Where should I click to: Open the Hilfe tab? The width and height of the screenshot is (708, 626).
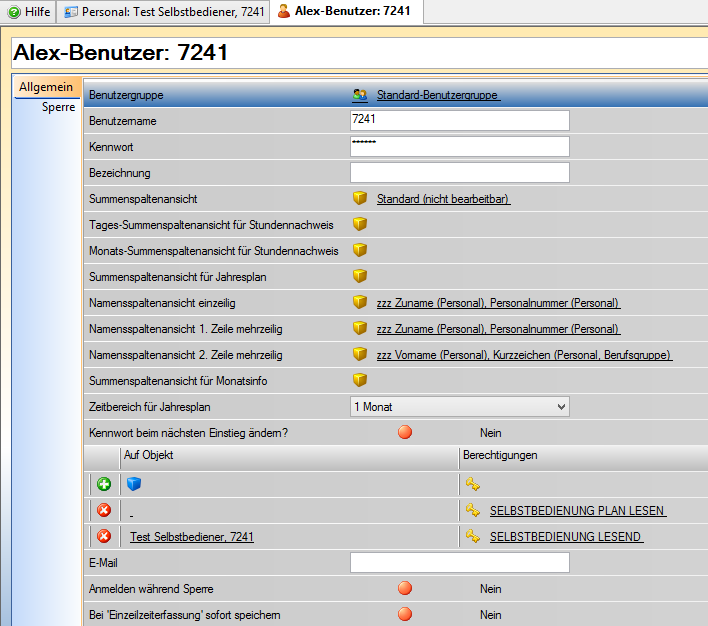[x=29, y=12]
